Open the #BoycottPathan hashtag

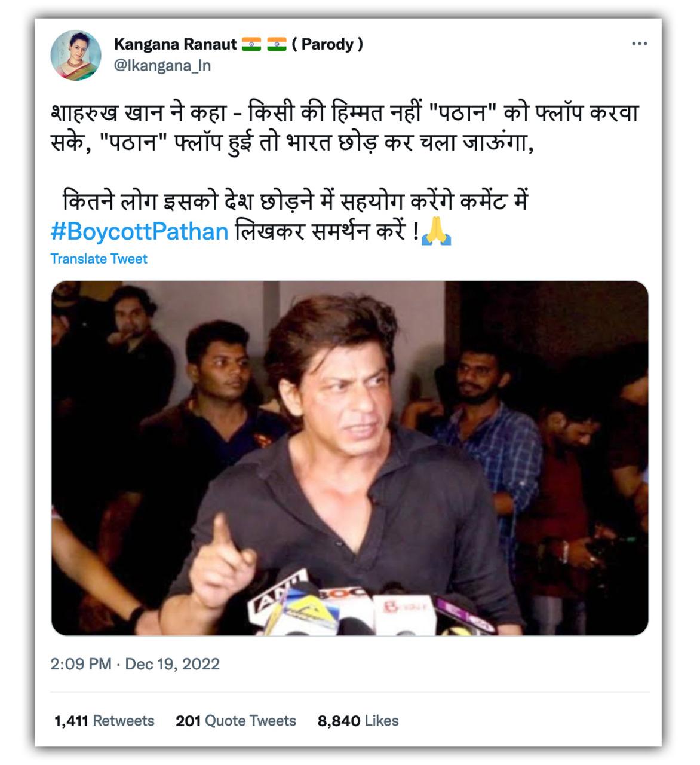tap(140, 231)
